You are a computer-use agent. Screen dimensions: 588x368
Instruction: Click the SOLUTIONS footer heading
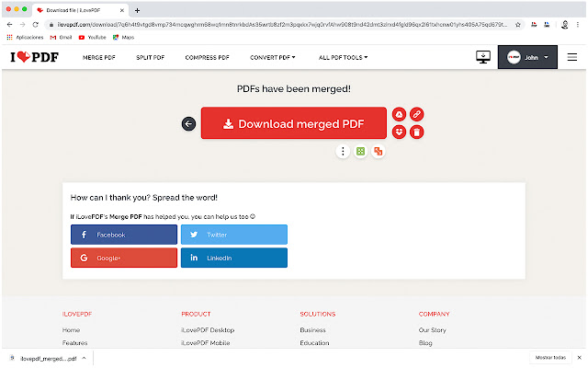click(x=317, y=314)
